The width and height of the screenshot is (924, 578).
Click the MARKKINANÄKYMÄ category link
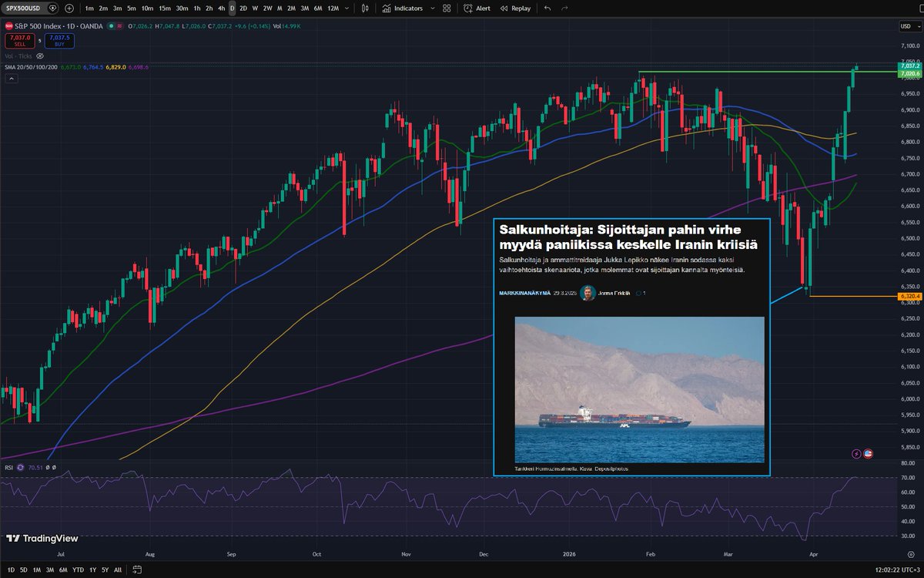point(525,294)
